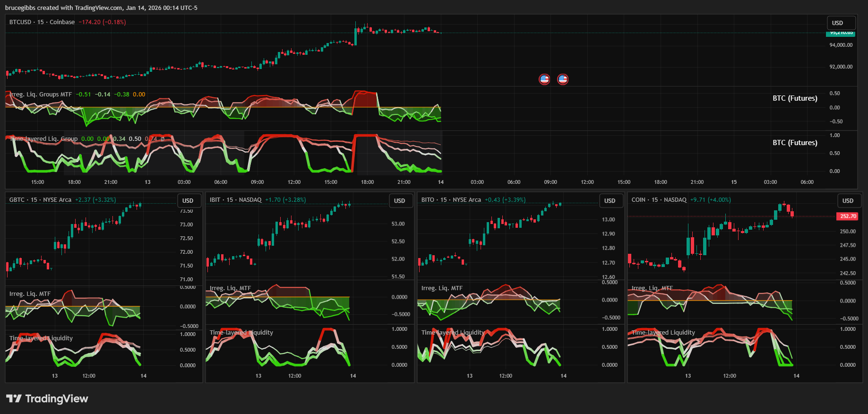Click the Time-layered Liq. Group indicator label
Screen dimensions: 868x414
(43, 139)
